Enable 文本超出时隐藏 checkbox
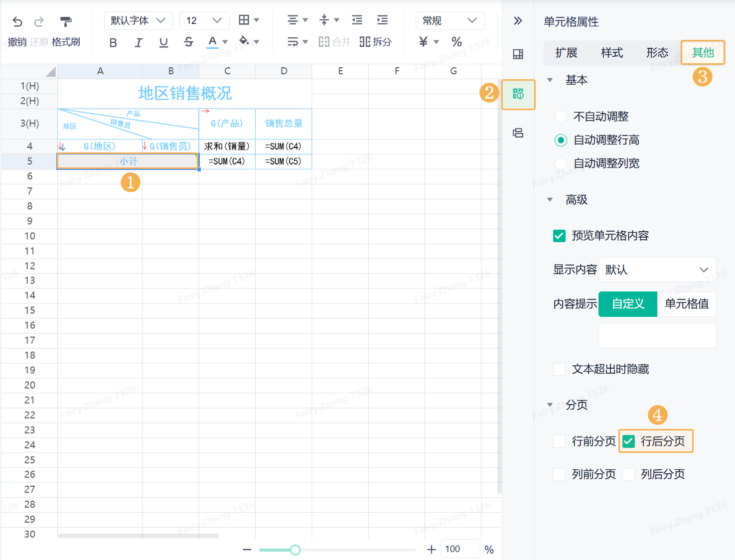Viewport: 735px width, 560px height. click(559, 369)
